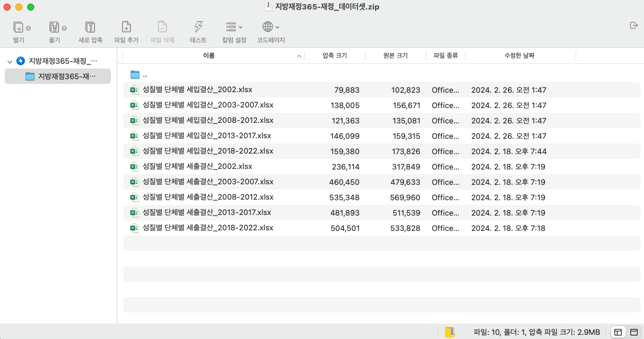Screen dimensions: 644x339
Task: Toggle the sidebar layout view button
Action: (x=618, y=332)
